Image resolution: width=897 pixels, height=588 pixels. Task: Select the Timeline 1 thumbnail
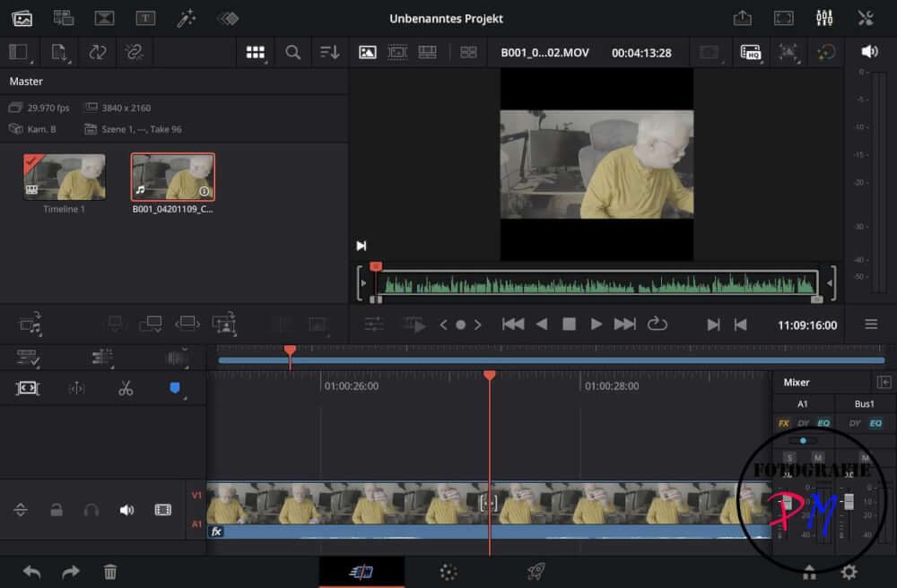(64, 177)
